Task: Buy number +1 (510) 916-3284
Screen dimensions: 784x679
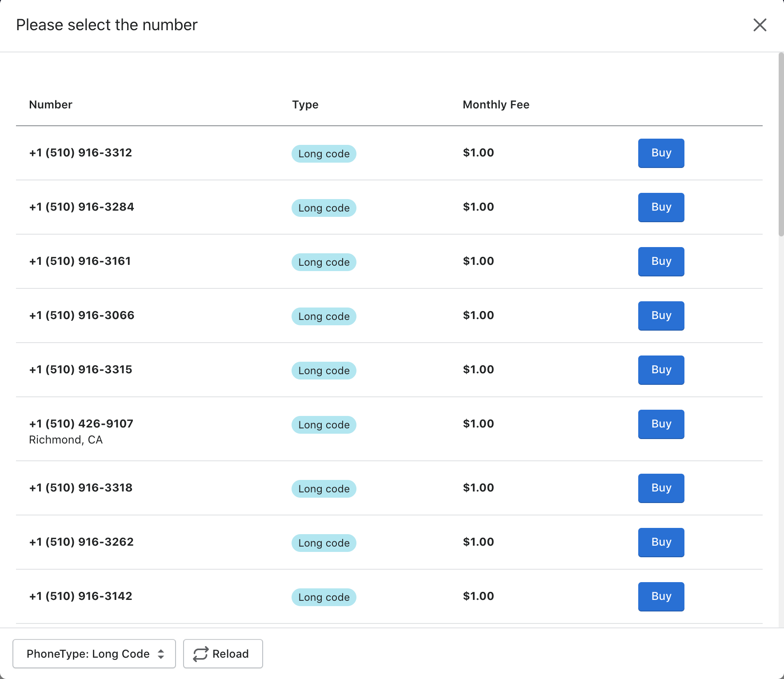Action: 661,208
